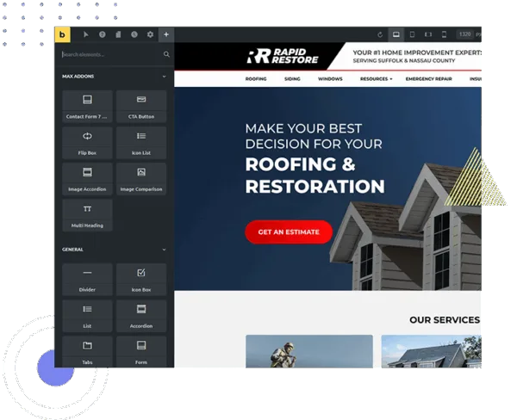The height and width of the screenshot is (420, 517).
Task: Select 'YOUR #1 HOME IMPROVEMENT EXPERT' text
Action: coord(417,52)
